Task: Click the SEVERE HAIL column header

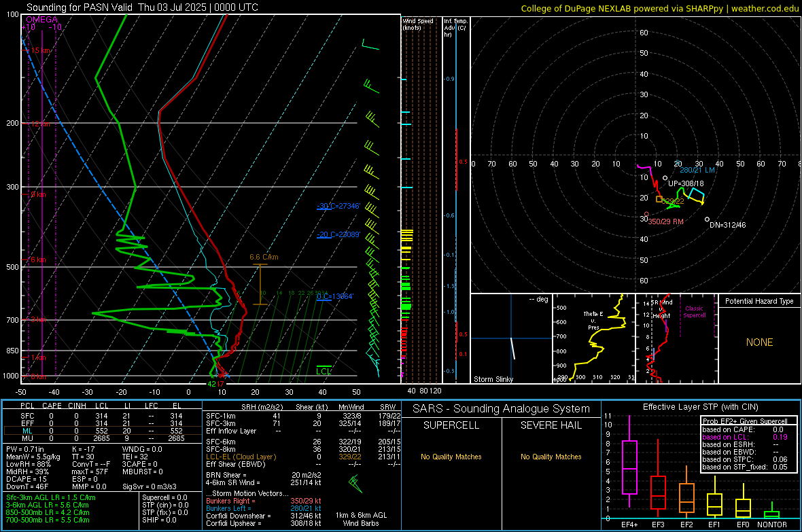Action: click(551, 425)
